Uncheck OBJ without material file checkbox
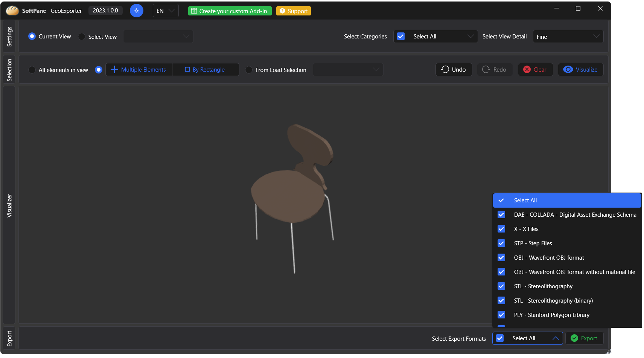The width and height of the screenshot is (644, 358). (x=501, y=272)
